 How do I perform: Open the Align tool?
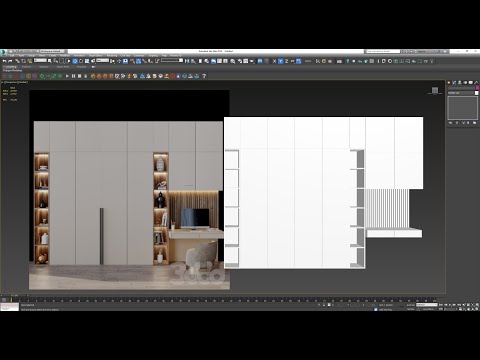pos(193,61)
